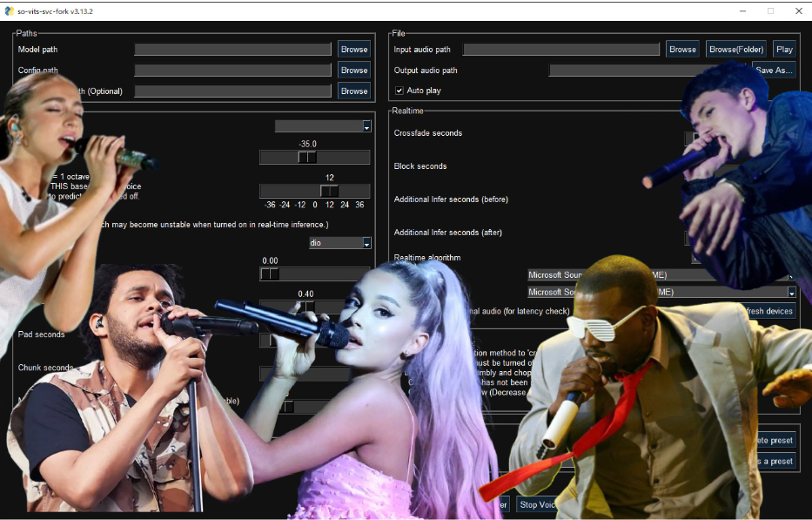Click the Output audio path field
Image resolution: width=812 pixels, height=520 pixels.
(x=648, y=70)
